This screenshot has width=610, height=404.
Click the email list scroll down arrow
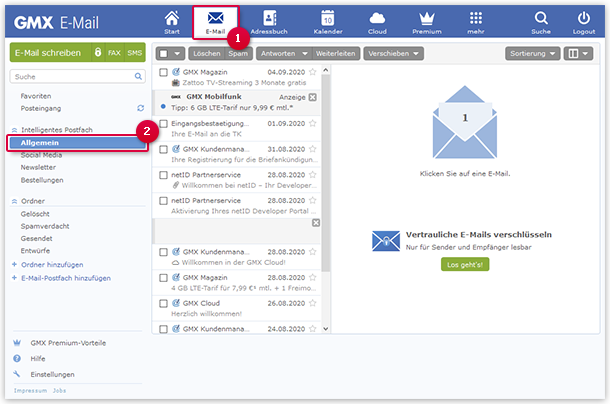[326, 329]
